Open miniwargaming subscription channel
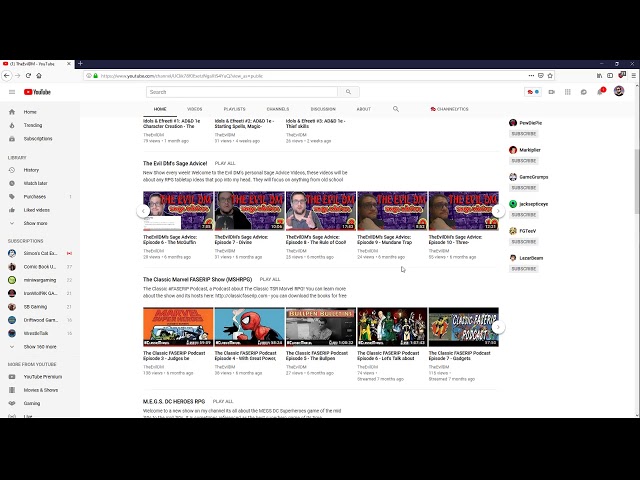Image resolution: width=640 pixels, height=480 pixels. (x=40, y=280)
